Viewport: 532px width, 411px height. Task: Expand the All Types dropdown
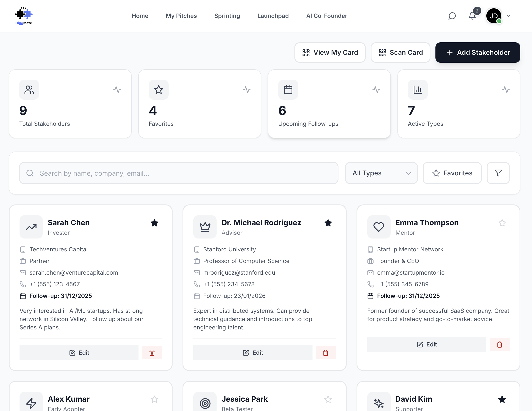point(381,173)
